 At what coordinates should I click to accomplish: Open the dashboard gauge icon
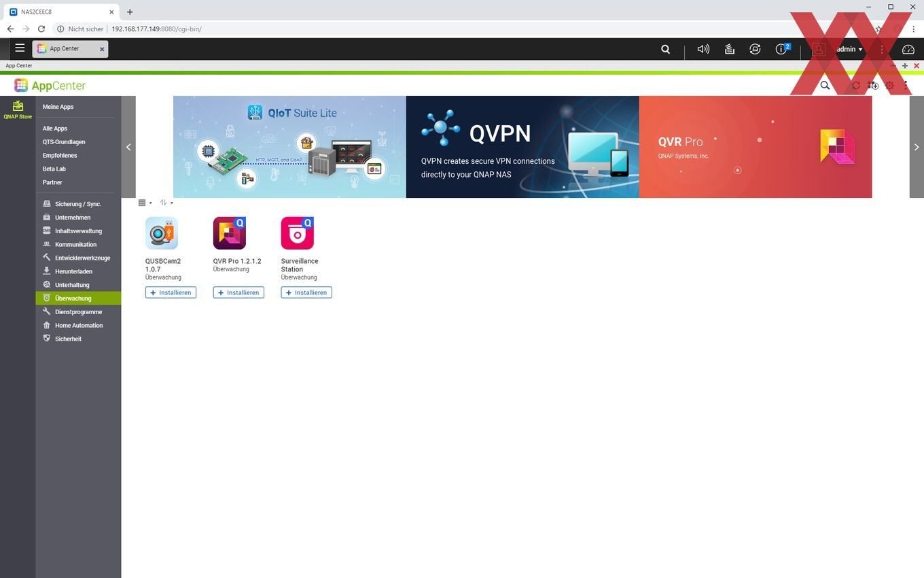click(x=908, y=49)
